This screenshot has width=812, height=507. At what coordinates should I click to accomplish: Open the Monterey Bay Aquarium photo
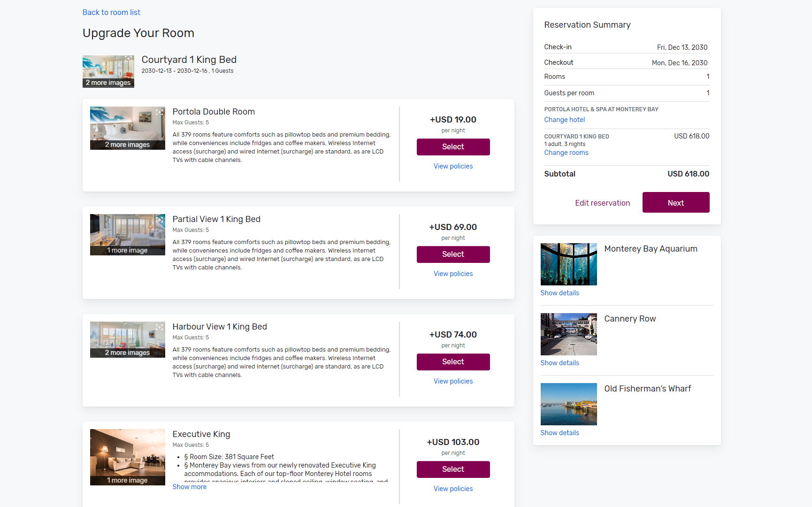pyautogui.click(x=568, y=264)
